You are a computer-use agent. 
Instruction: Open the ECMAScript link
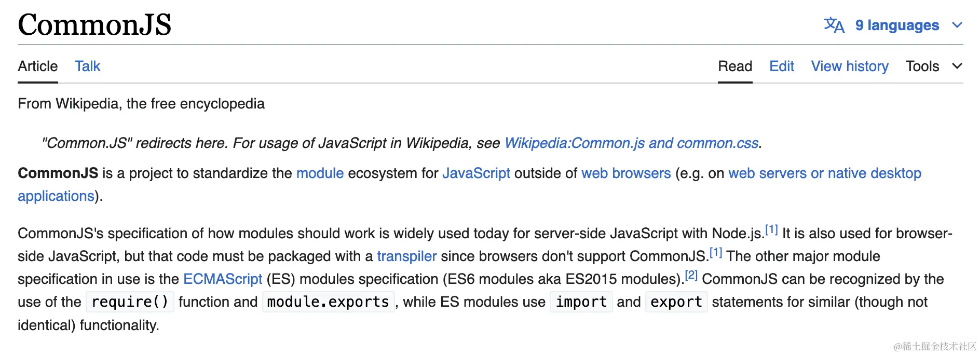(x=223, y=279)
